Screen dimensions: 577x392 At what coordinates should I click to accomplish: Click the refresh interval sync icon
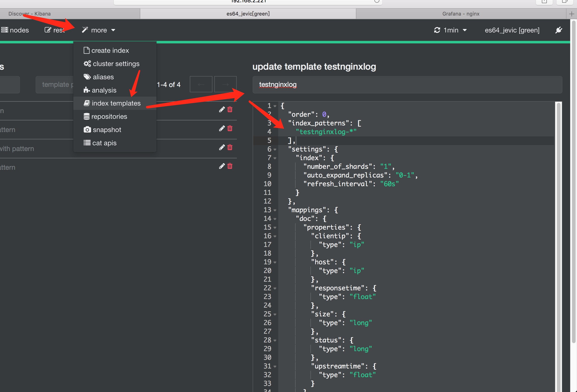pyautogui.click(x=437, y=30)
